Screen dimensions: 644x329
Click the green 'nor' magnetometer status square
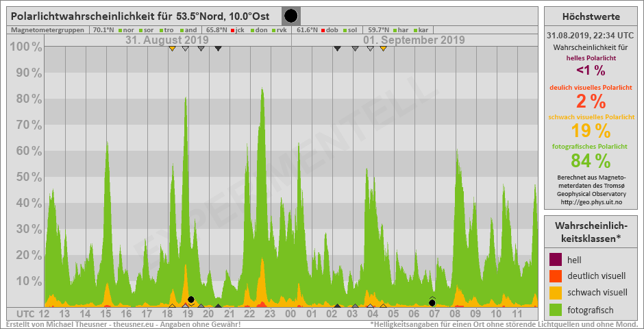click(120, 30)
